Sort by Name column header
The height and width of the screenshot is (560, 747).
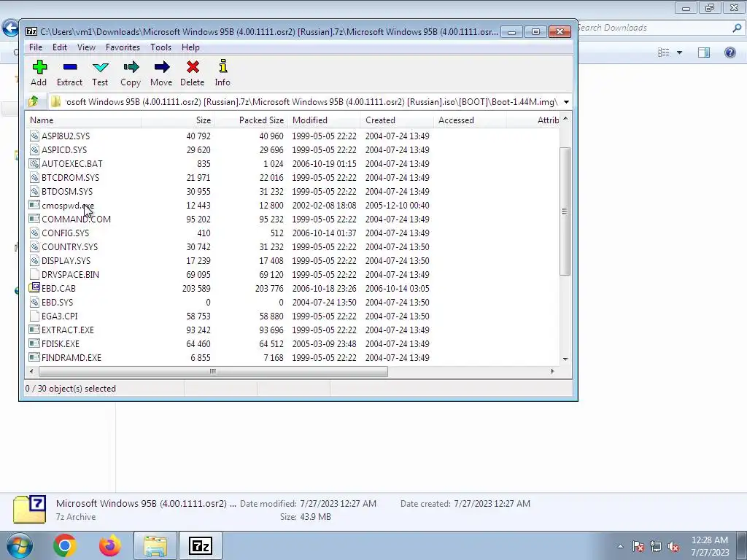84,120
